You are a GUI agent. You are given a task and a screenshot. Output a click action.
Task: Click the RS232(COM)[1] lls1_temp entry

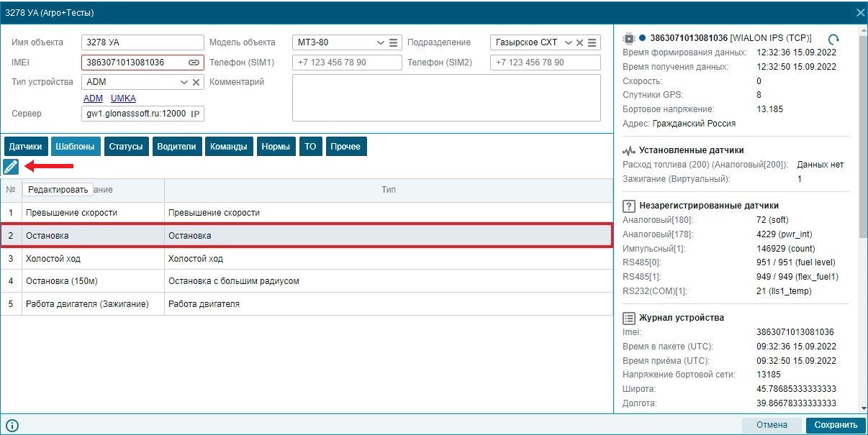click(717, 290)
